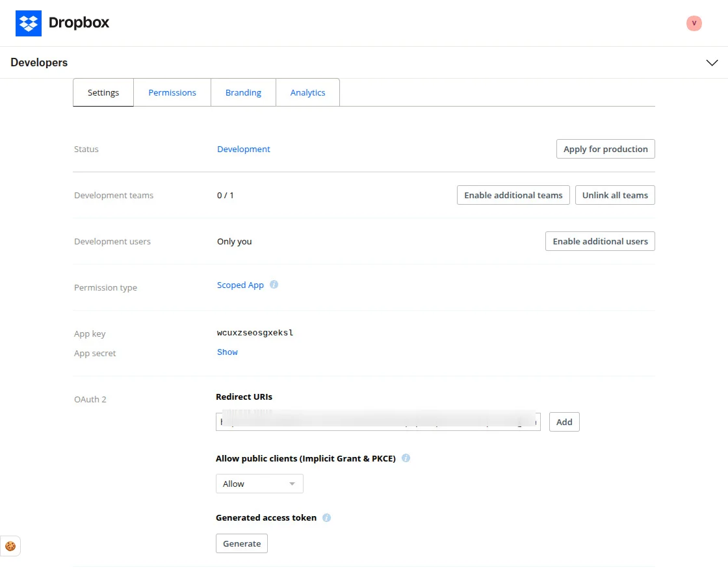Image resolution: width=728 pixels, height=572 pixels.
Task: Expand the Developers header chevron
Action: tap(712, 62)
